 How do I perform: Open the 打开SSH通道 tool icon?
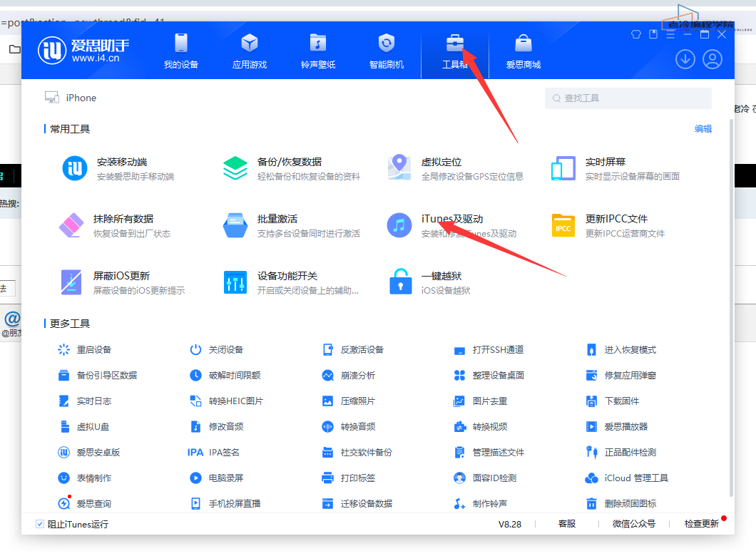459,350
